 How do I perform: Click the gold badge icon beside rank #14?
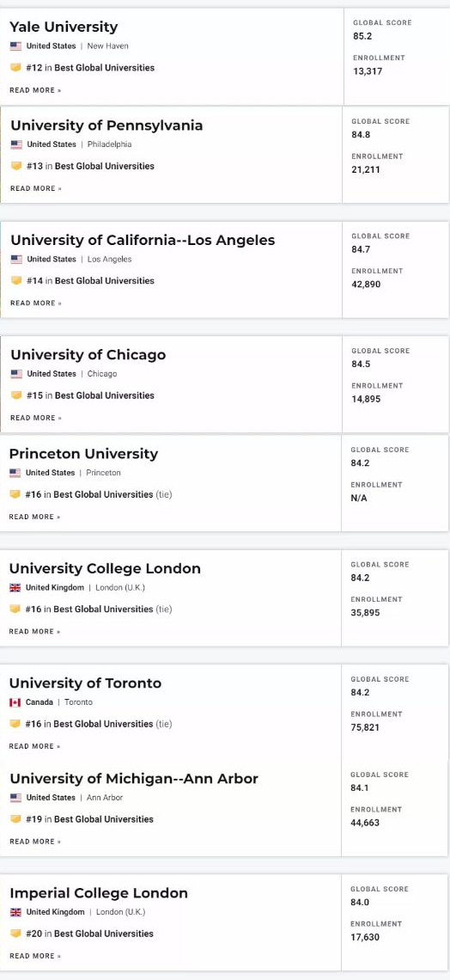(16, 280)
